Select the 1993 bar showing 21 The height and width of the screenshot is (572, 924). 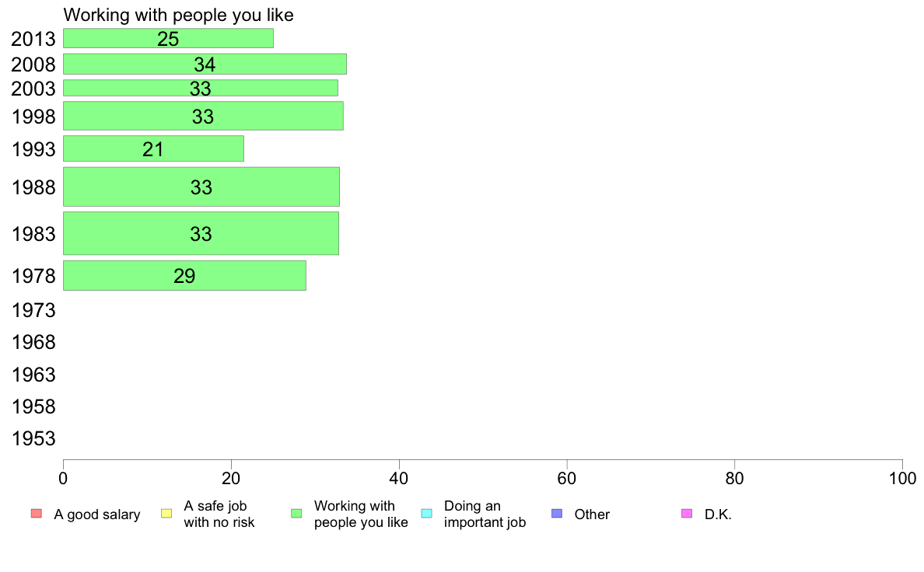point(153,148)
